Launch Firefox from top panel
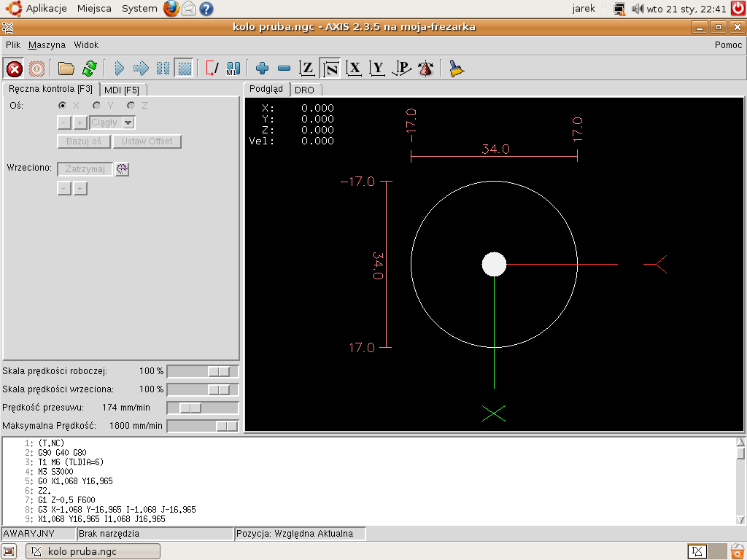Image resolution: width=747 pixels, height=560 pixels. [x=171, y=8]
